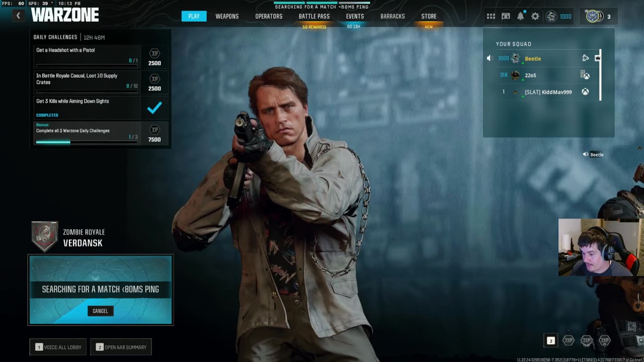This screenshot has height=362, width=644.
Task: Click the Searching for a Match panel
Action: 101,290
